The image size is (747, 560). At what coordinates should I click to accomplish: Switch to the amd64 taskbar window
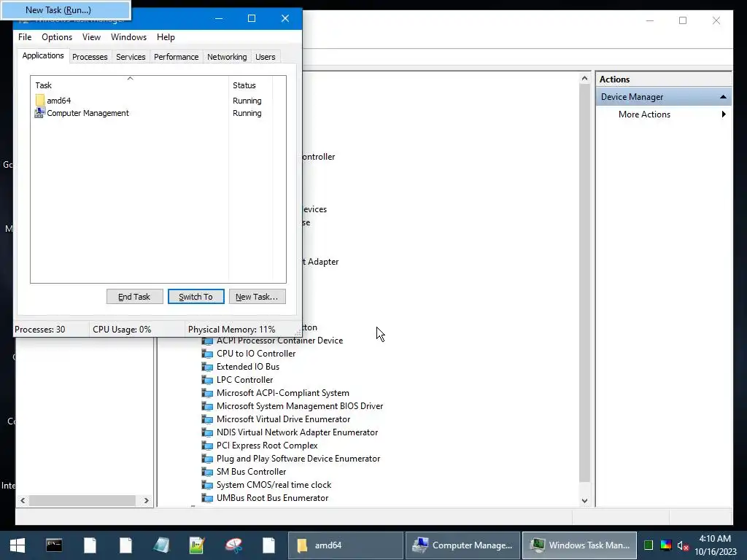345,545
